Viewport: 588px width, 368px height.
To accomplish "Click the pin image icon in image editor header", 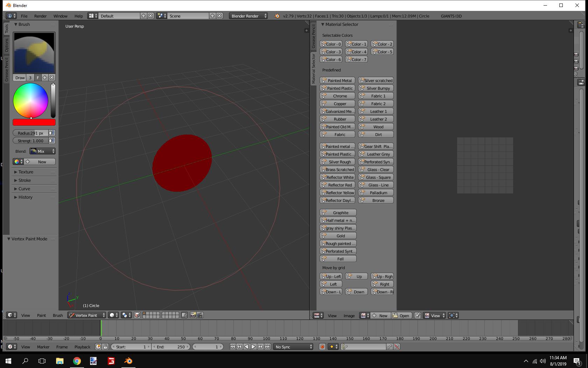I will pos(417,315).
